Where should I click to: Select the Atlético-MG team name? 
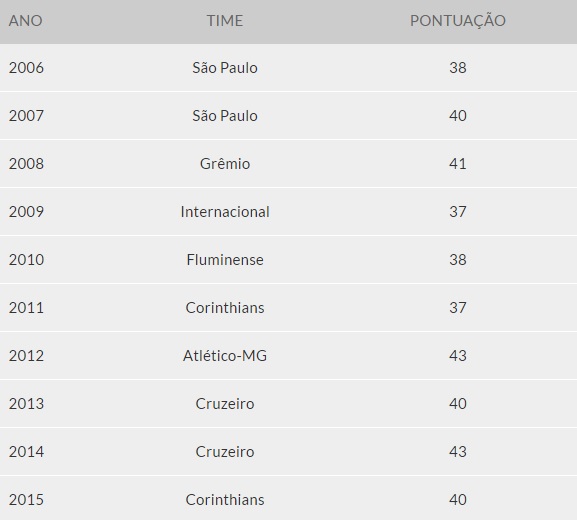point(225,355)
